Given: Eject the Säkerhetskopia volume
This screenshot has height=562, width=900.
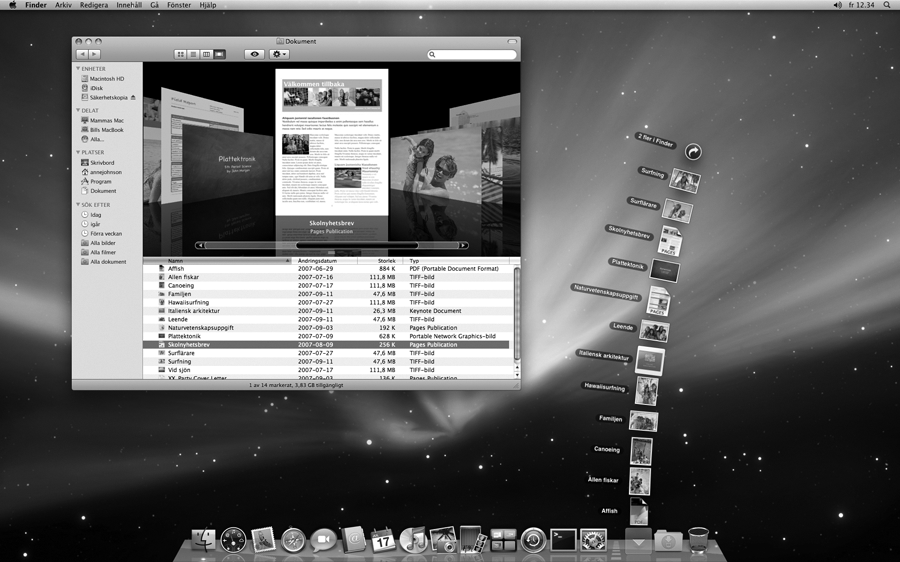Looking at the screenshot, I should click(133, 98).
